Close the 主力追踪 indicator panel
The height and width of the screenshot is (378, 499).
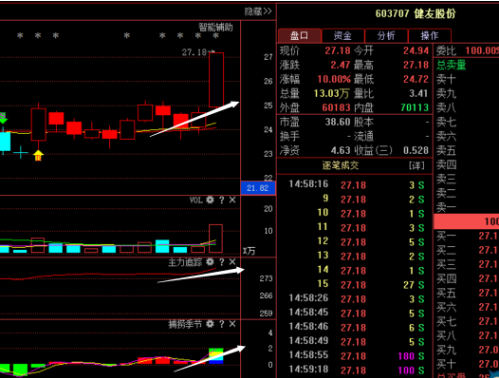232,262
